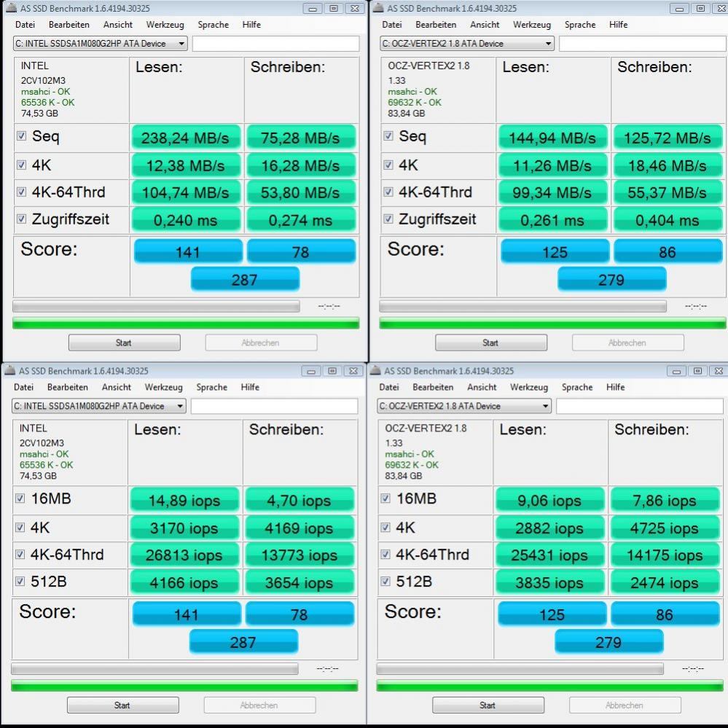Uncheck 4K in the Intel iops window

20,527
